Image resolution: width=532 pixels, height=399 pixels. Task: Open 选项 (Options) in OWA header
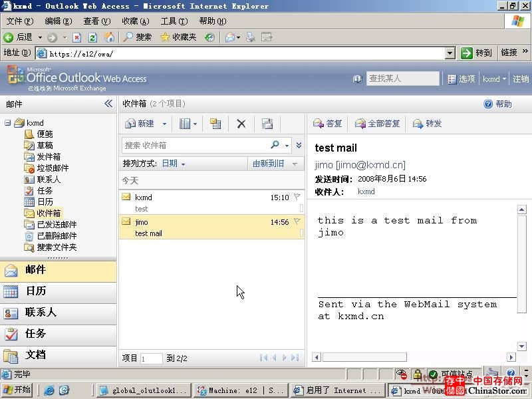pos(462,79)
